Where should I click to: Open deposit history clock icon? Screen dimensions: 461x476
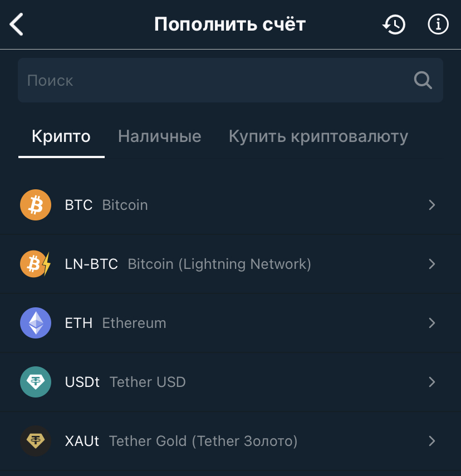(394, 24)
